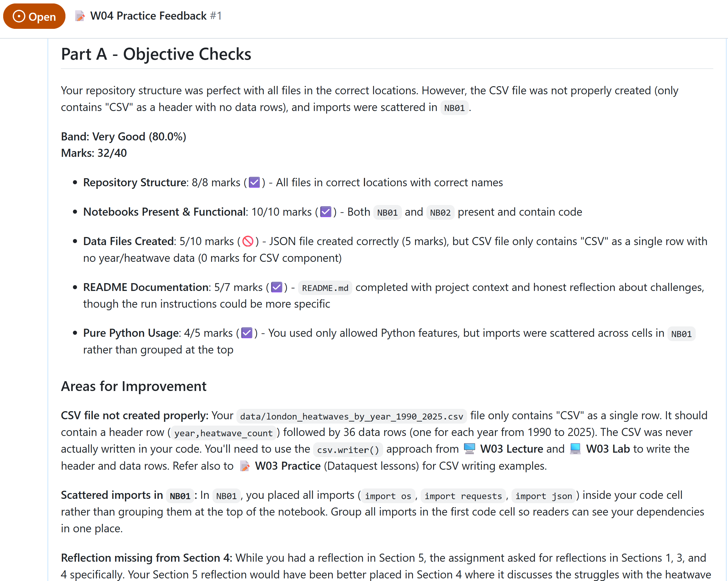This screenshot has height=581, width=728.
Task: Open the W03 Lecture link
Action: [x=512, y=449]
